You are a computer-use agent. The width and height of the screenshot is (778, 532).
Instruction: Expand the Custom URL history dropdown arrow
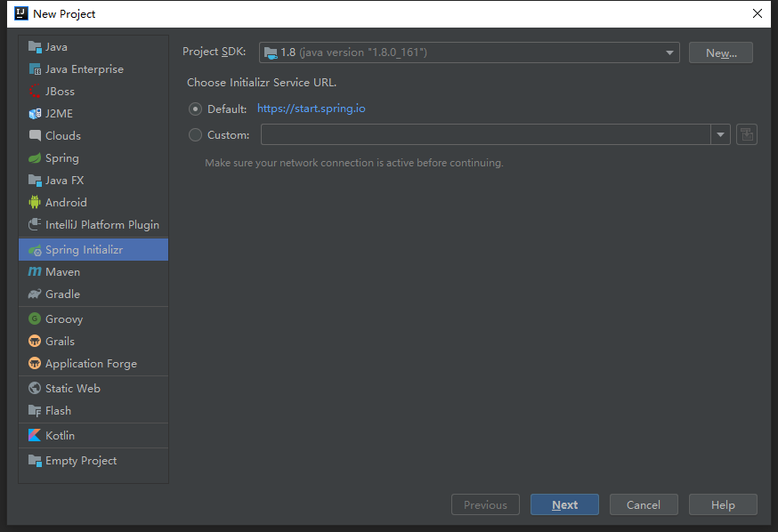720,134
